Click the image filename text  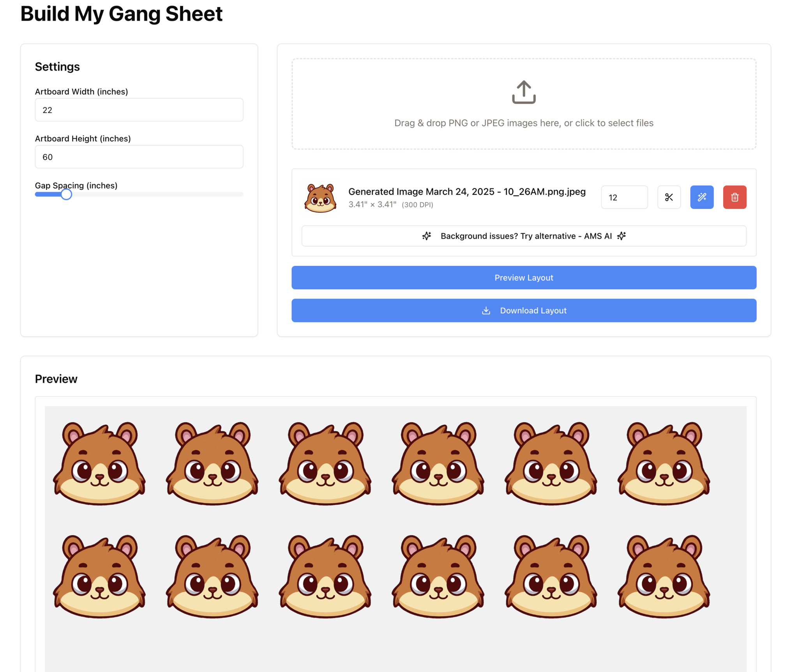[466, 192]
